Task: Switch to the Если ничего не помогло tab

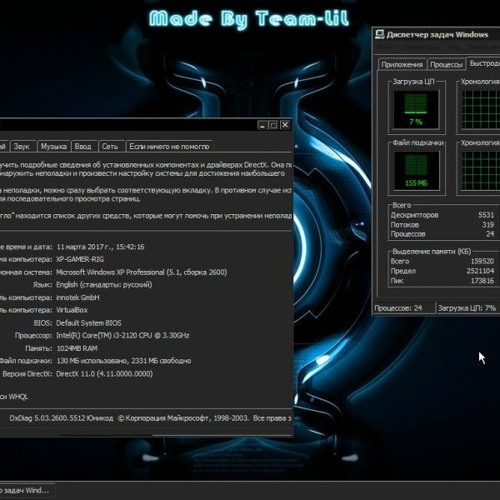Action: pos(169,146)
